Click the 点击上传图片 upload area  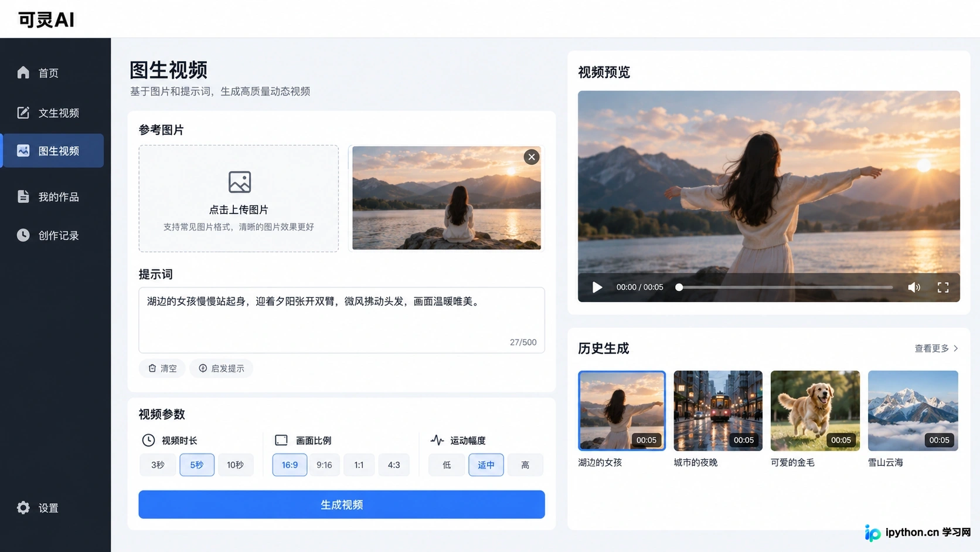coord(239,198)
